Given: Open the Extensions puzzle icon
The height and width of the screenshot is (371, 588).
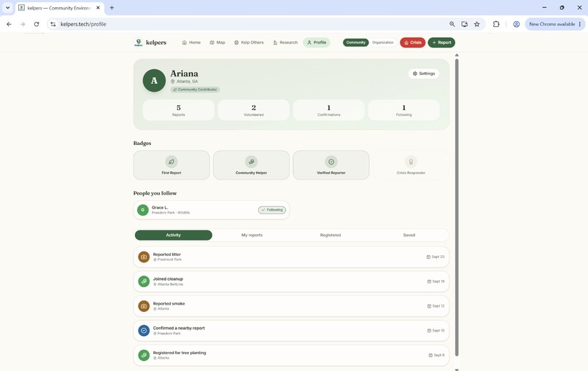Looking at the screenshot, I should 496,24.
